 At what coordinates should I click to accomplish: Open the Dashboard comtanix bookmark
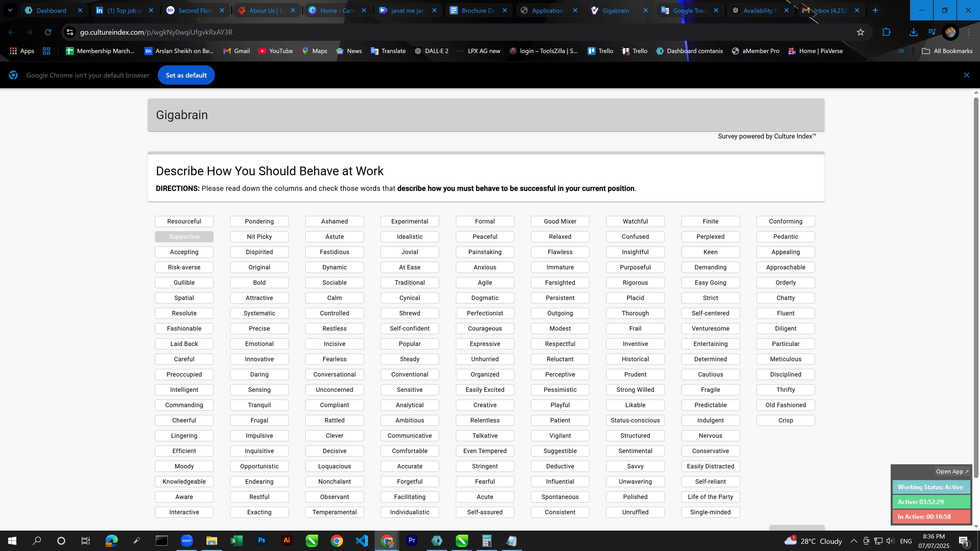(689, 51)
